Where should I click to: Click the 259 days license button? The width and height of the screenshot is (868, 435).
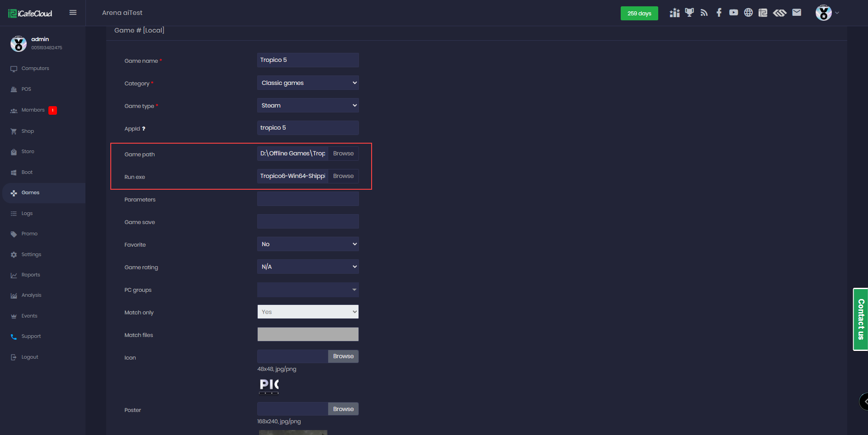pos(639,13)
